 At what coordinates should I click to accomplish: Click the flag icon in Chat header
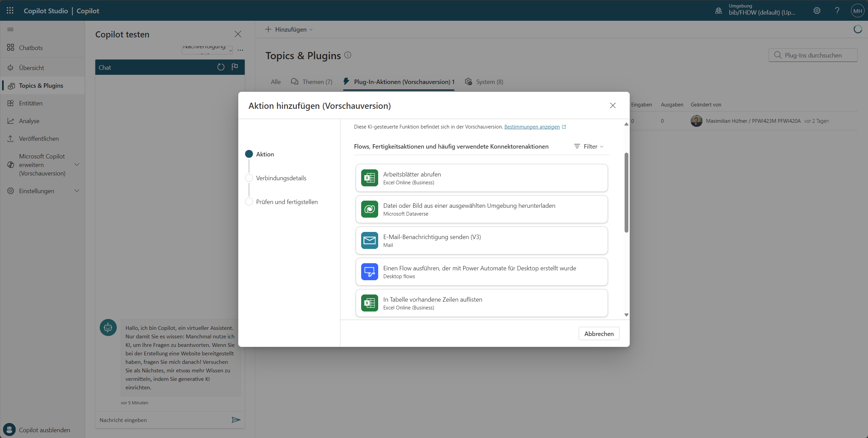[235, 67]
